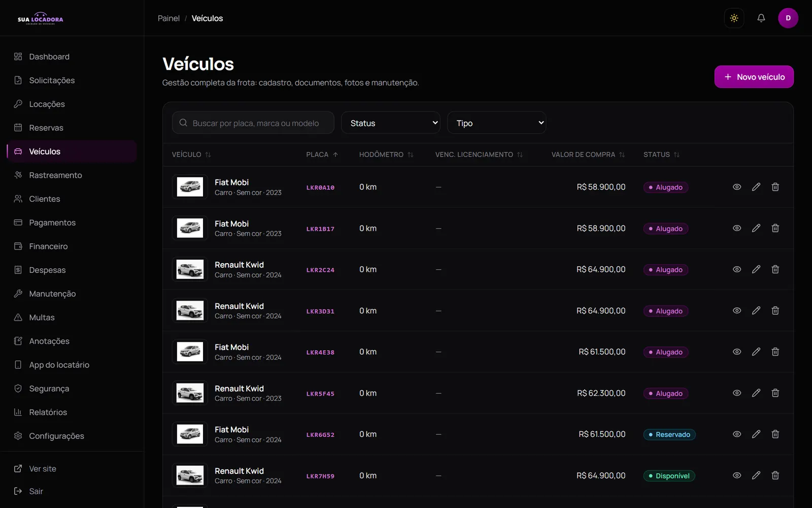
Task: Open the Multas warning icon item
Action: coord(72,317)
